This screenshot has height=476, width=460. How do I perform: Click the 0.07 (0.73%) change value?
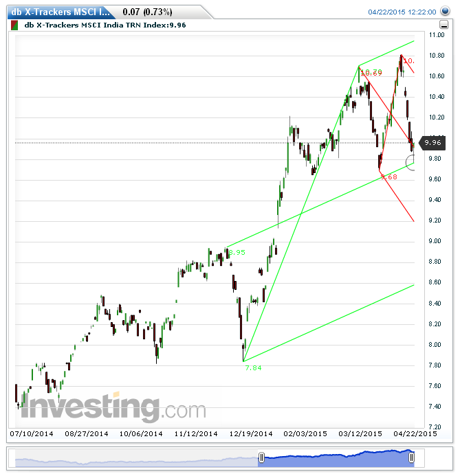147,12
